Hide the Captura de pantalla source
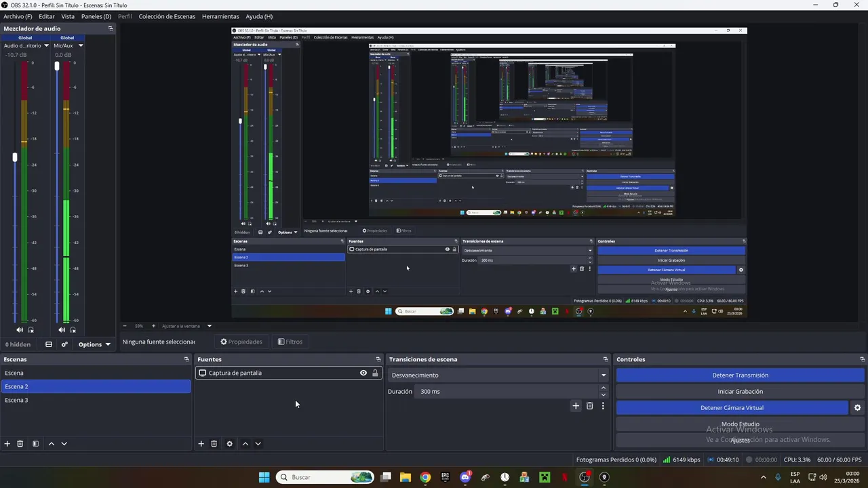This screenshot has width=868, height=488. 363,373
